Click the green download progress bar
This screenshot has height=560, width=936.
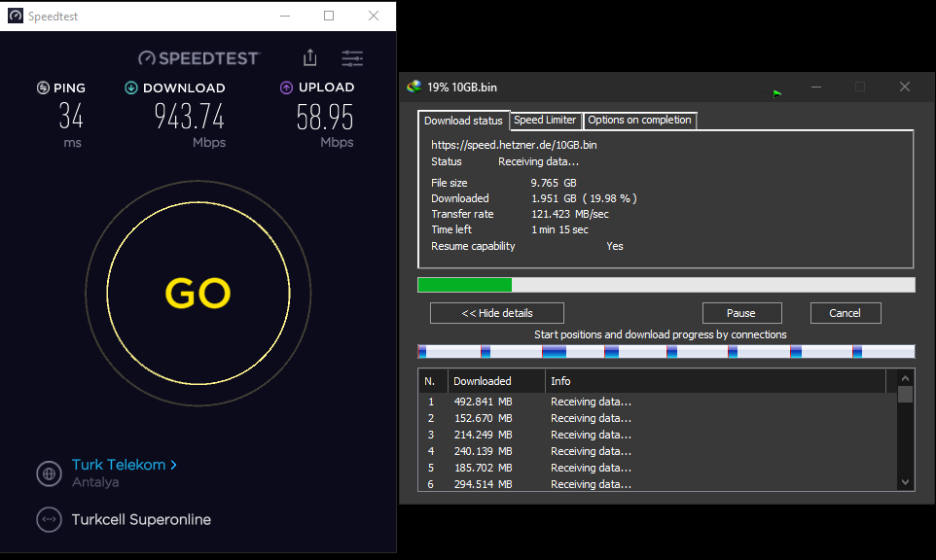coord(666,285)
